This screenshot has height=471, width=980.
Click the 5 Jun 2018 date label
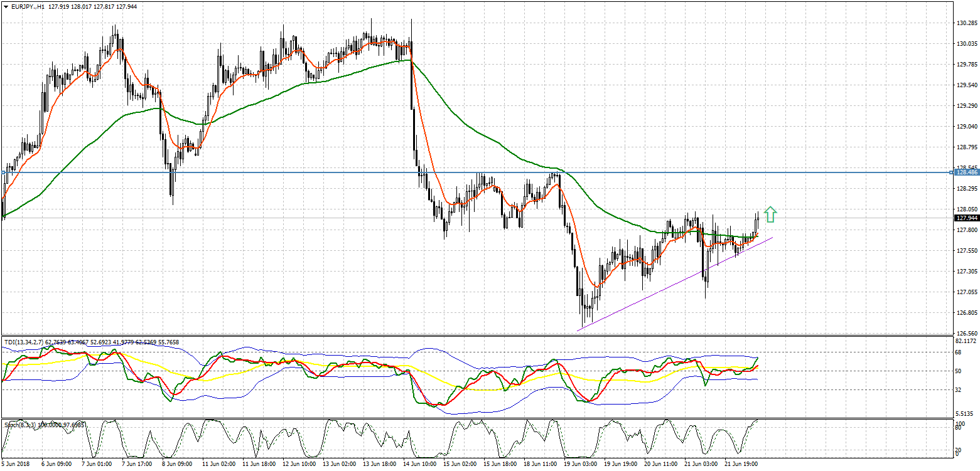point(16,464)
